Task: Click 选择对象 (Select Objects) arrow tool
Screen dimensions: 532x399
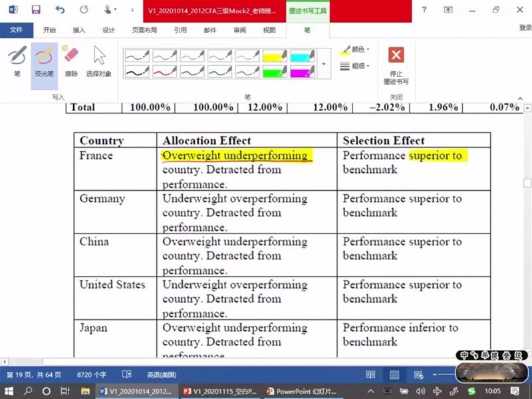Action: [98, 61]
